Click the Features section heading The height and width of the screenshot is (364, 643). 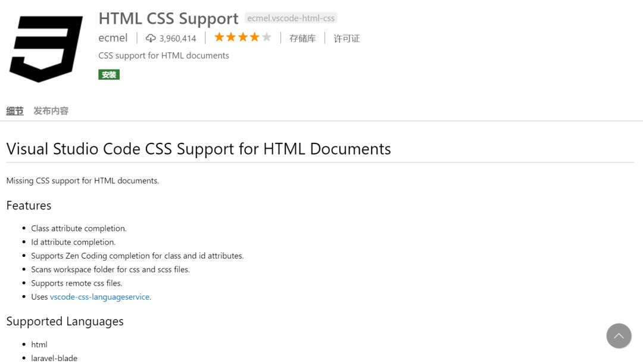click(29, 206)
